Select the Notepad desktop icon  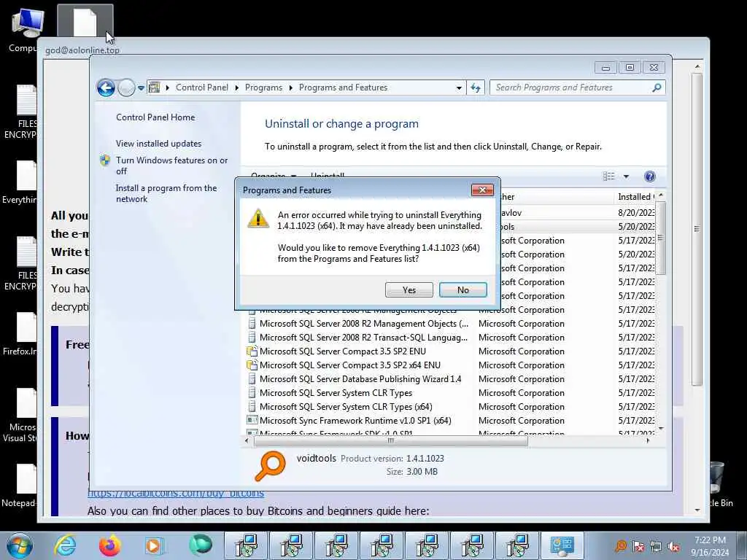(19, 486)
